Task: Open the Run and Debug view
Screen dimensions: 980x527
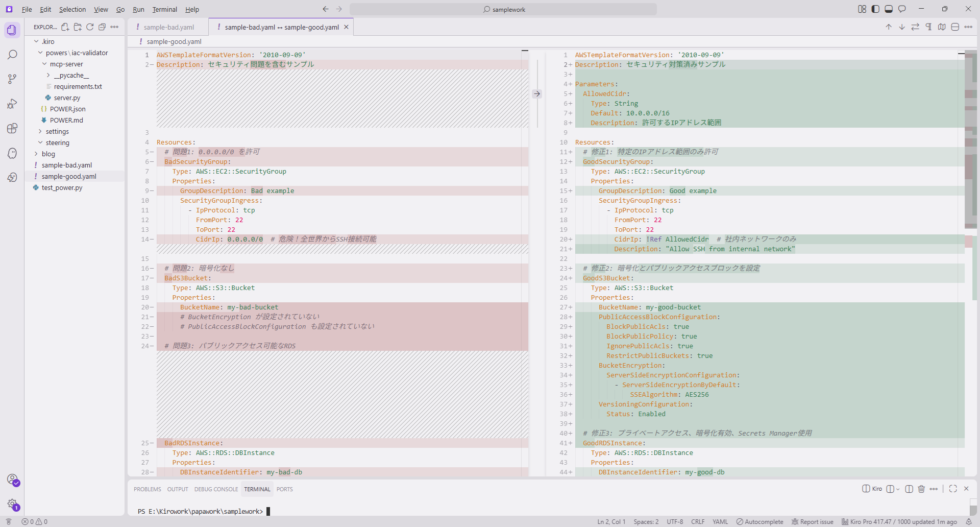Action: coord(12,104)
